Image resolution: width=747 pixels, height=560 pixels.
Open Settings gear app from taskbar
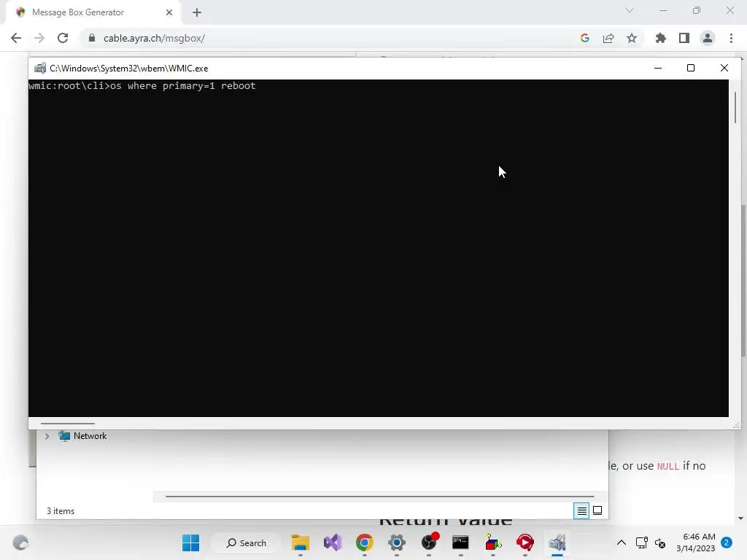[x=396, y=542]
